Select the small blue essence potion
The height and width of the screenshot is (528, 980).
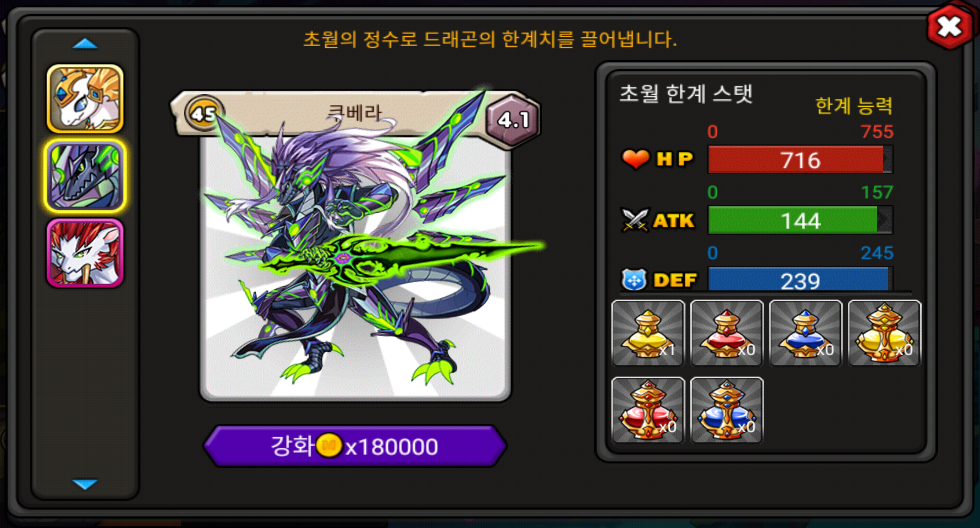805,333
